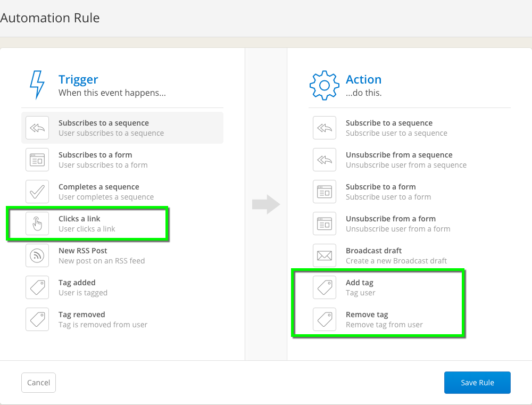Screen dimensions: 532x405
Task: Click the Unsubscribe from a sequence action icon
Action: pyautogui.click(x=325, y=160)
